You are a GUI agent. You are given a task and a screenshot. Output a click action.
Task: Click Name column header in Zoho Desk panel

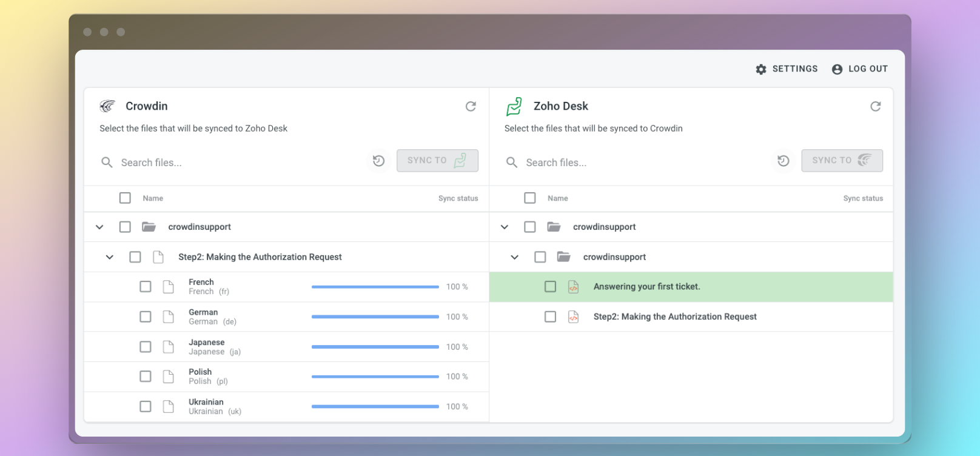click(x=557, y=198)
